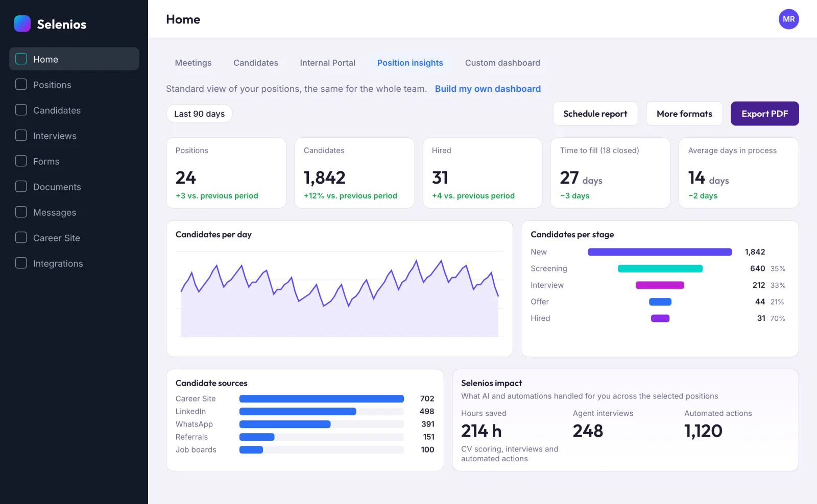Screen dimensions: 817x504
Task: Click the Job boards source bar
Action: [251, 450]
